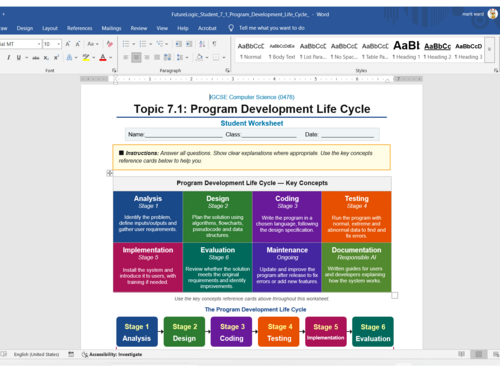Apply numbered list formatting
Image resolution: width=500 pixels, height=375 pixels.
tap(143, 44)
